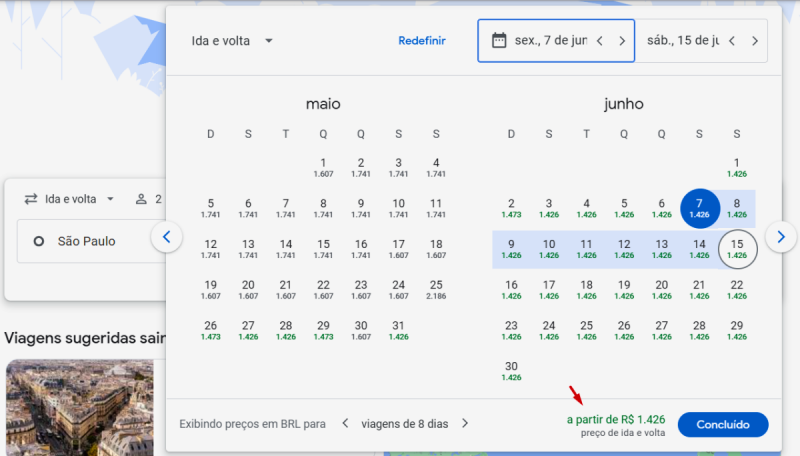This screenshot has width=800, height=456.
Task: Select June 8 in the calendar
Action: point(737,208)
